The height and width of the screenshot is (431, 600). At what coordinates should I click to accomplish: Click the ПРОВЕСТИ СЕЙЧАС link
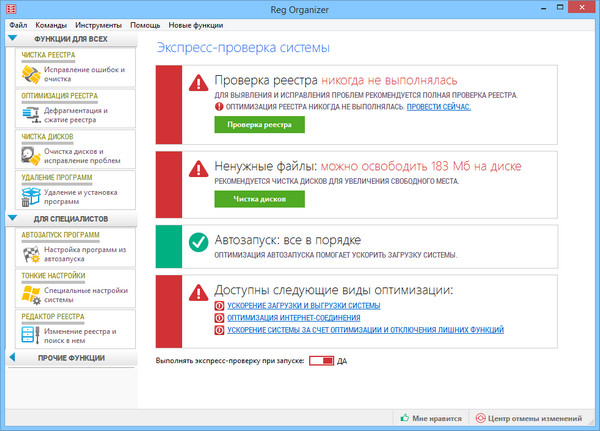(438, 106)
